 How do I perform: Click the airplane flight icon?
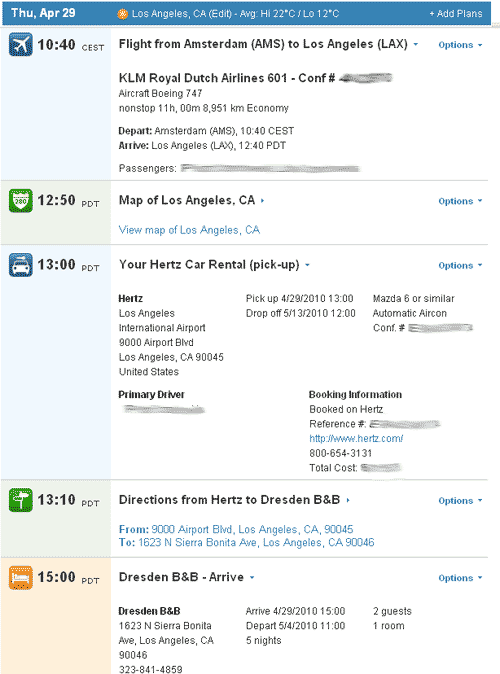pos(21,44)
